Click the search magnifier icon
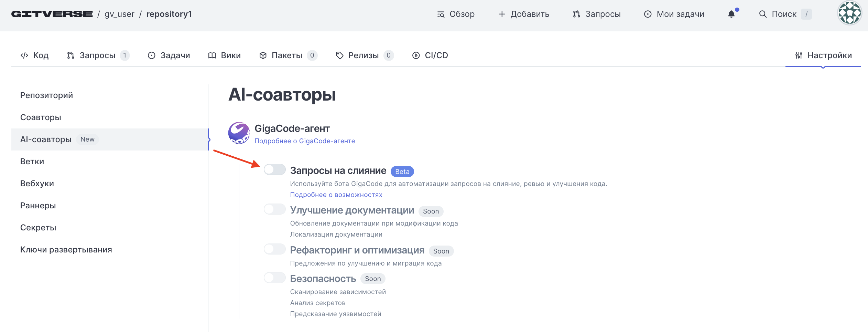Screen dimensions: 868x332 [763, 14]
